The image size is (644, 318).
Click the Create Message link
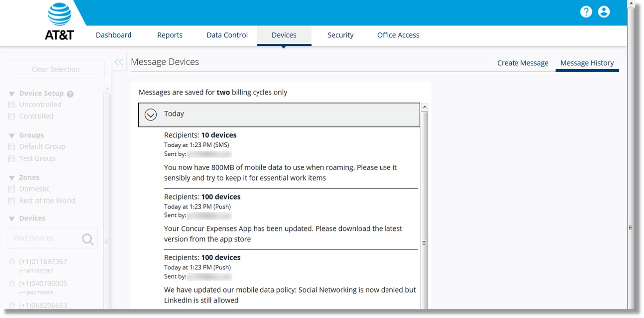pyautogui.click(x=522, y=63)
